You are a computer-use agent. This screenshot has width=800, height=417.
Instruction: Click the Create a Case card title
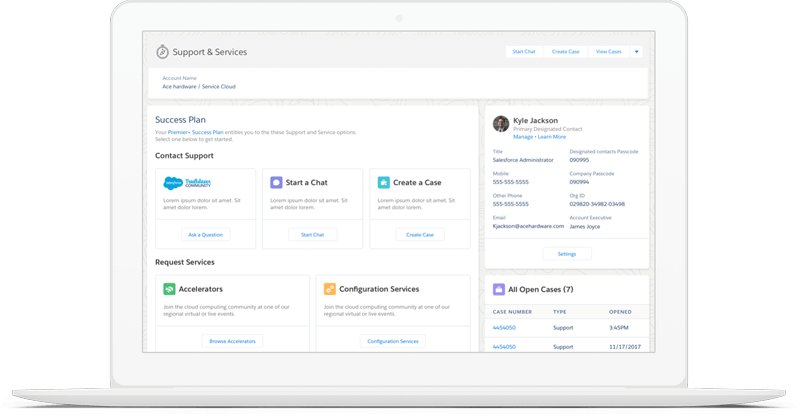click(417, 182)
